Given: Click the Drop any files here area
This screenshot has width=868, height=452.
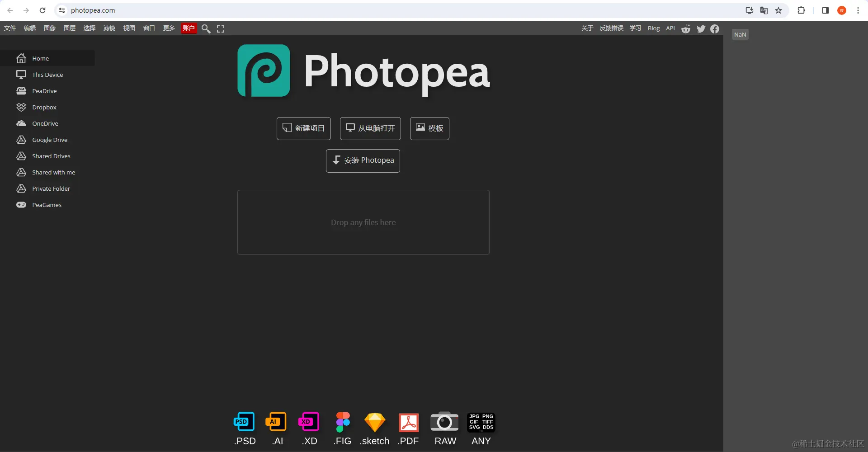Looking at the screenshot, I should coord(363,222).
